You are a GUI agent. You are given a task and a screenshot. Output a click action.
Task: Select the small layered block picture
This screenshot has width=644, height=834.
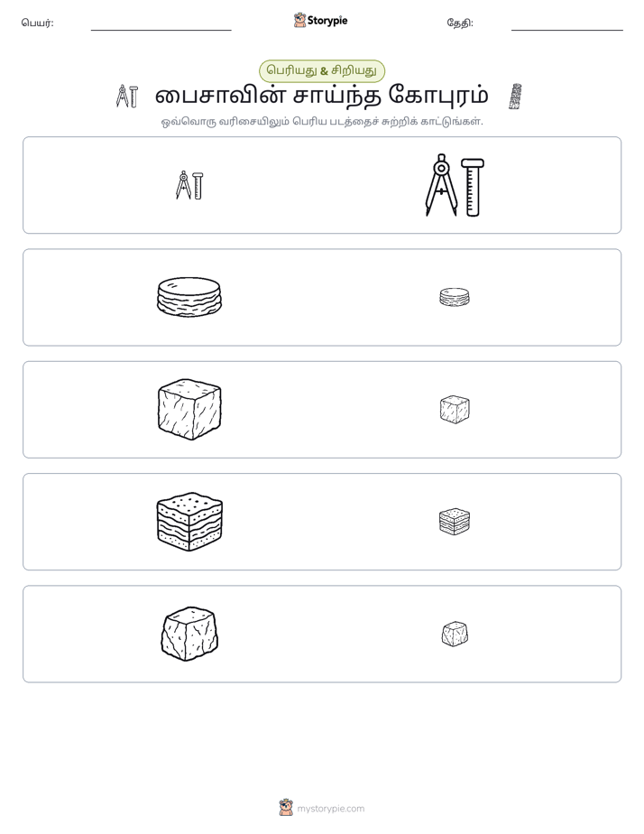click(x=455, y=522)
